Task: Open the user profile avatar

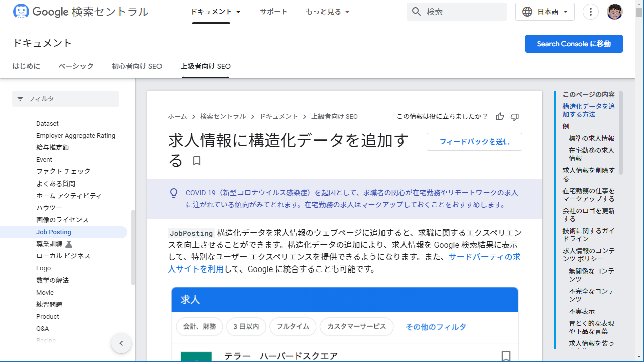Action: pyautogui.click(x=615, y=12)
